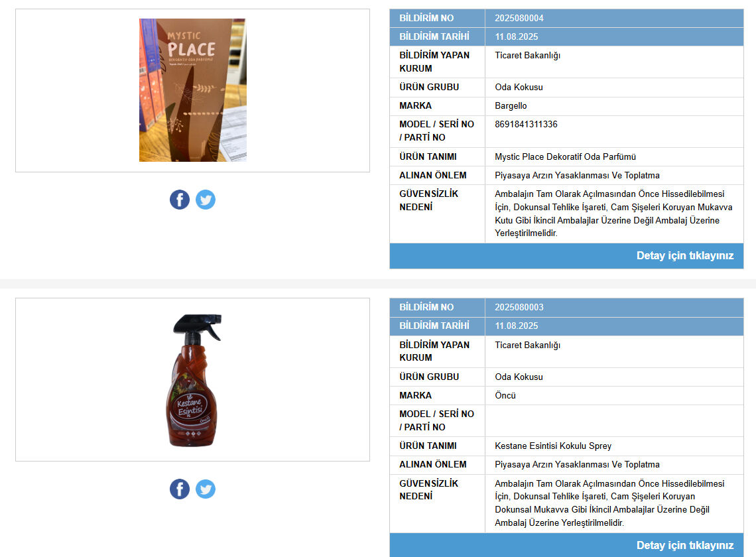Click Kestane Esintisi Kokulu Sprey description
Screen dimensions: 756x557
point(553,446)
